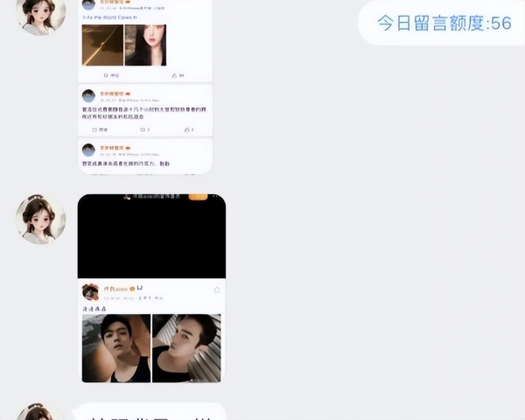
Task: Open the brown road photo thumbnail
Action: click(x=102, y=45)
